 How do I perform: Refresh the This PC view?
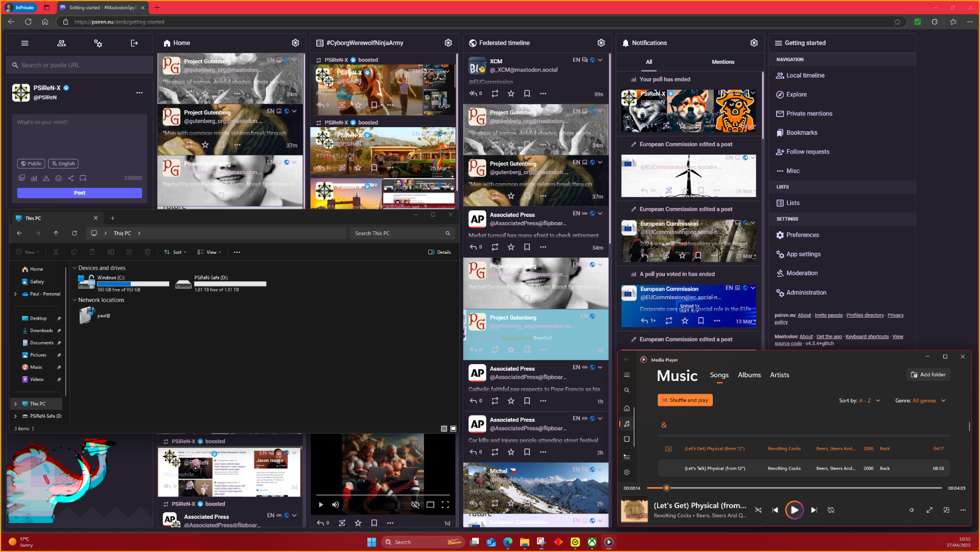[x=75, y=233]
